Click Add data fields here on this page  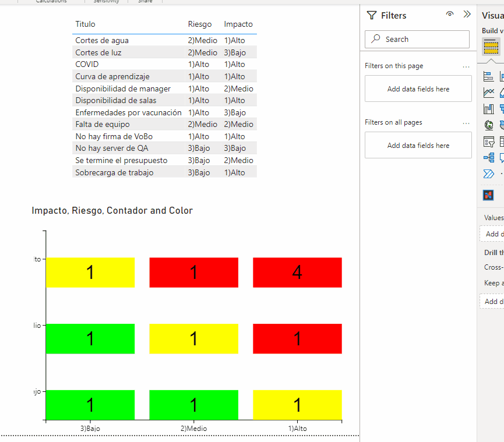click(418, 88)
